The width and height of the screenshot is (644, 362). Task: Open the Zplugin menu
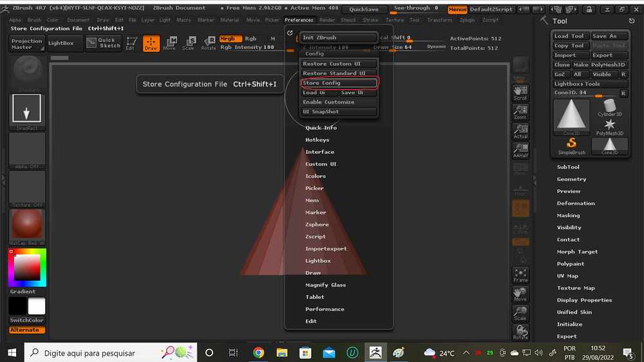(x=467, y=20)
